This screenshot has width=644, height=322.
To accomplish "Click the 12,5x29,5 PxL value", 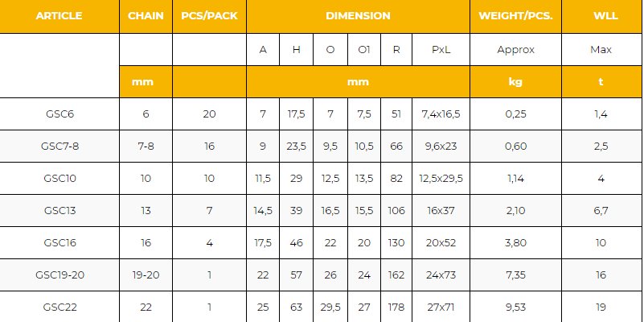I will coord(441,179).
